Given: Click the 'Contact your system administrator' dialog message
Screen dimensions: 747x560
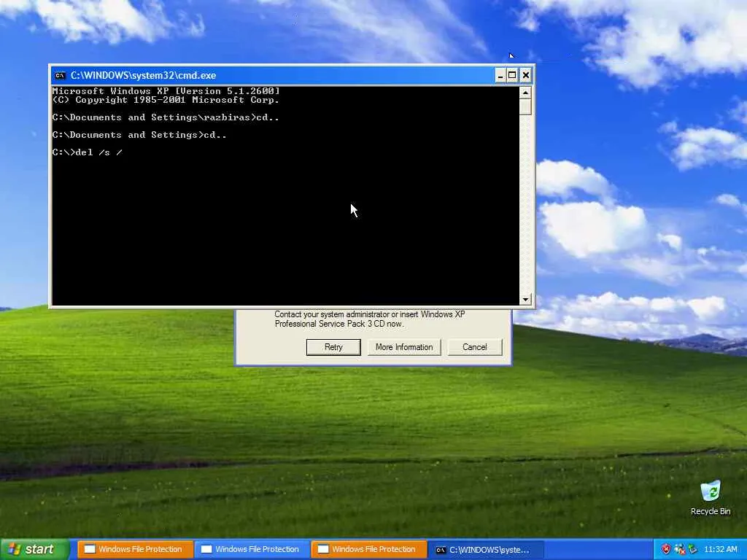Looking at the screenshot, I should coord(370,319).
